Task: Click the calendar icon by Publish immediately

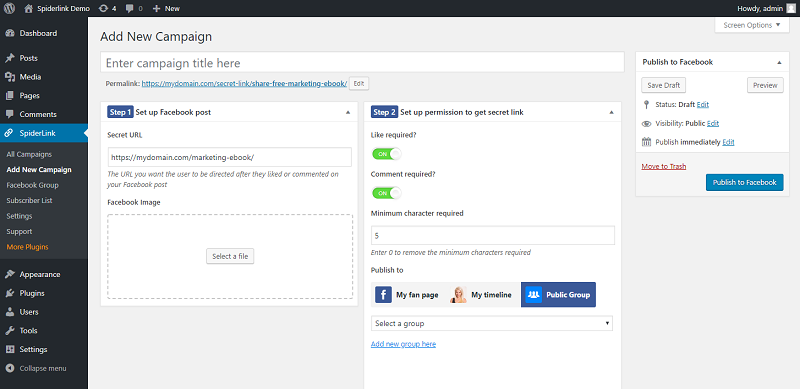Action: [x=646, y=142]
